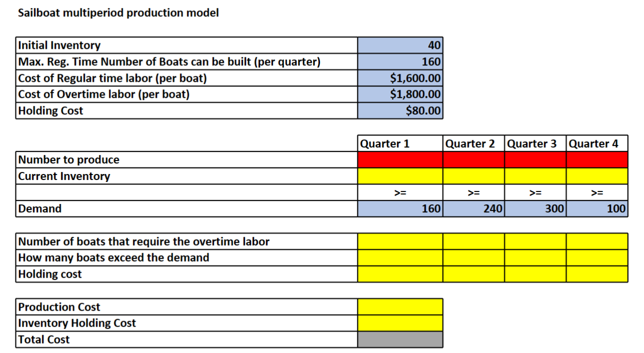Select the max regular time boats cell showing 160
The width and height of the screenshot is (644, 353).
click(399, 61)
